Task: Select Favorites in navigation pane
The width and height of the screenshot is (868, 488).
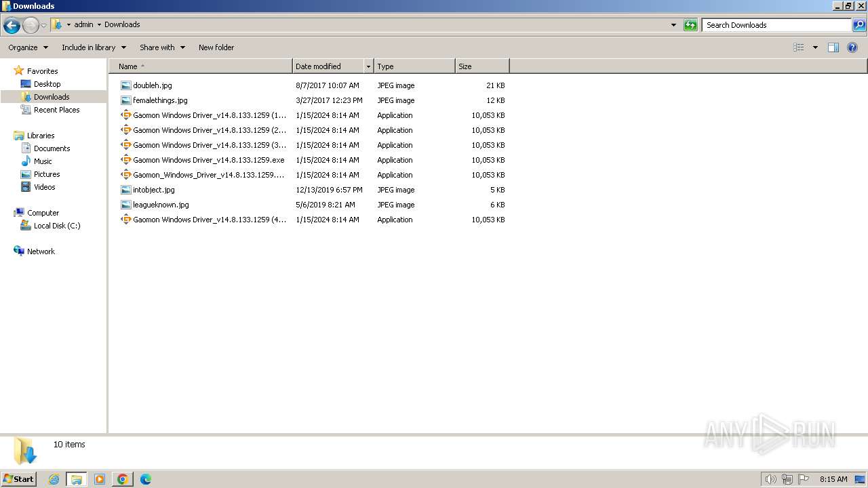Action: (42, 71)
